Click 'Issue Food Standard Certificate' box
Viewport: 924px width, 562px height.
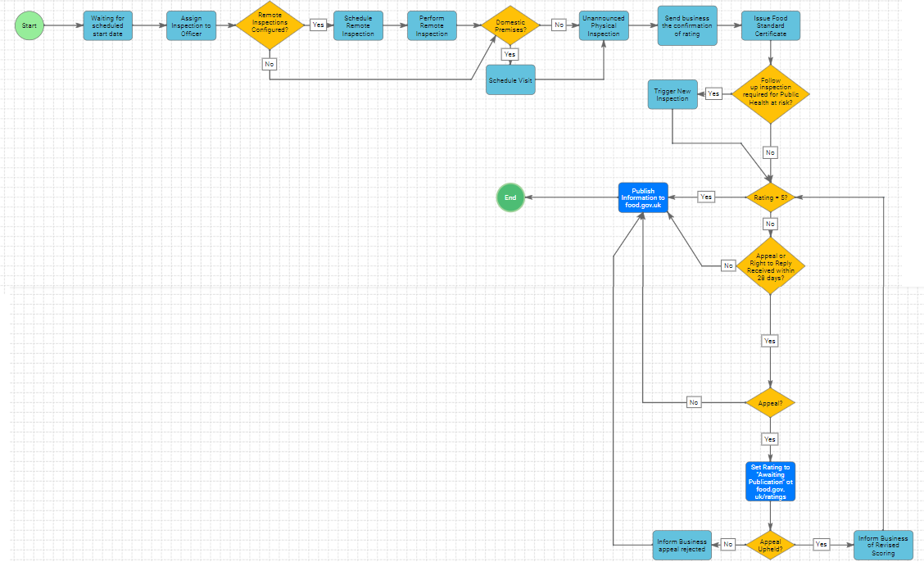point(770,25)
